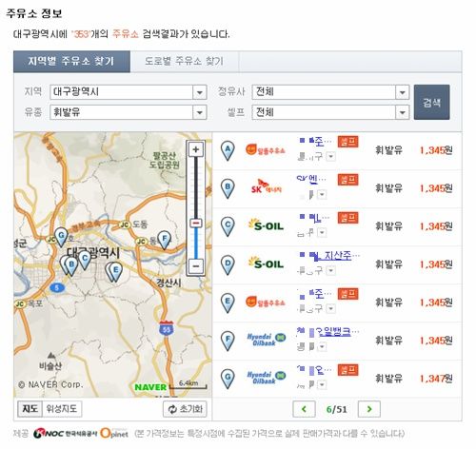Zoom in the map with plus button
This screenshot has height=449, width=476.
click(196, 149)
